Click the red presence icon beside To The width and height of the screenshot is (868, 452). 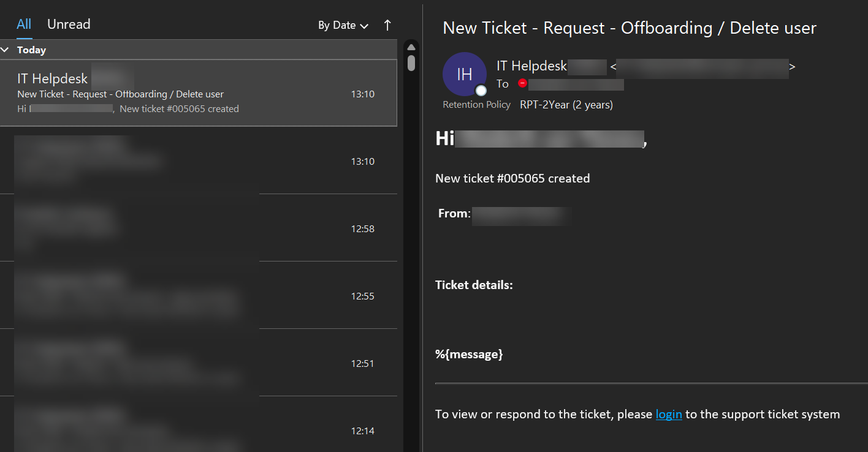click(522, 83)
